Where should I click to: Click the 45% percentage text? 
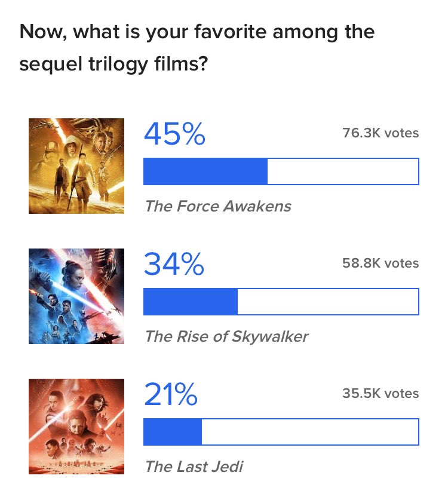(174, 133)
